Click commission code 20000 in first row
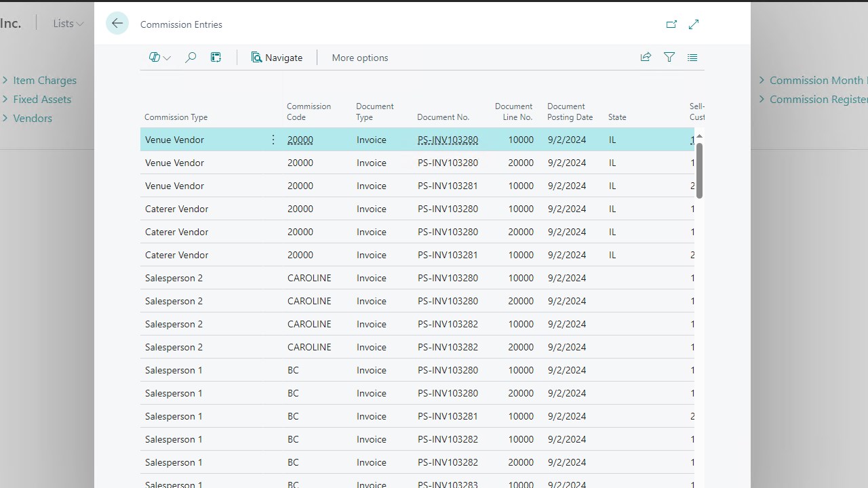Screen dimensions: 868x488 300,140
